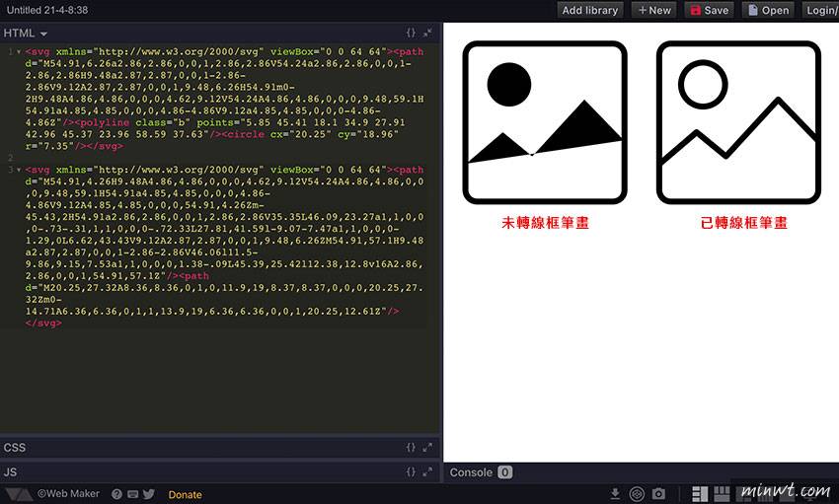This screenshot has height=504, width=839.
Task: Maximize the JS code panel
Action: click(427, 472)
